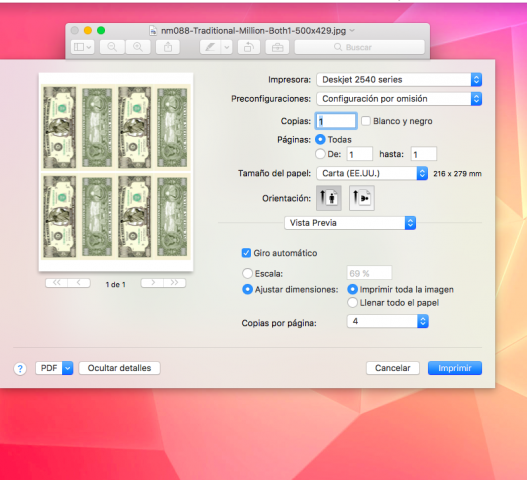Select the Todas pages radio button
This screenshot has height=480, width=527.
320,139
